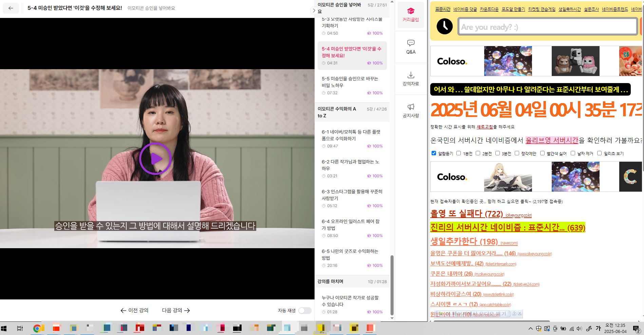This screenshot has width=644, height=335.
Task: Open the 네이비즘트렌드 nav tab
Action: 615,9
